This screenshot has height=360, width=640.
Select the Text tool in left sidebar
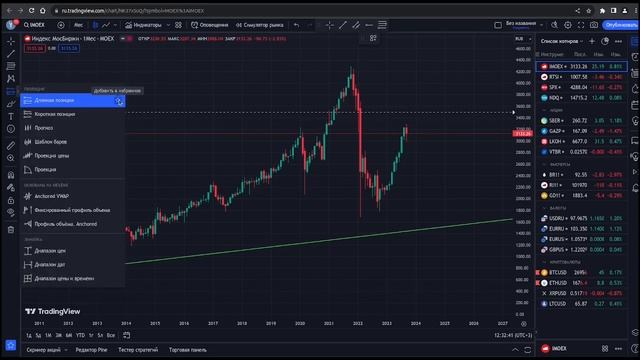click(x=11, y=117)
